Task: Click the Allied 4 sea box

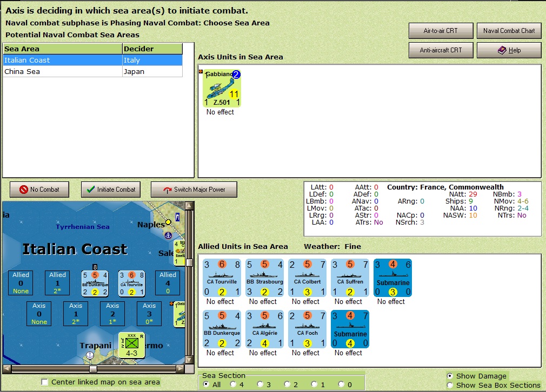Action: pos(168,283)
